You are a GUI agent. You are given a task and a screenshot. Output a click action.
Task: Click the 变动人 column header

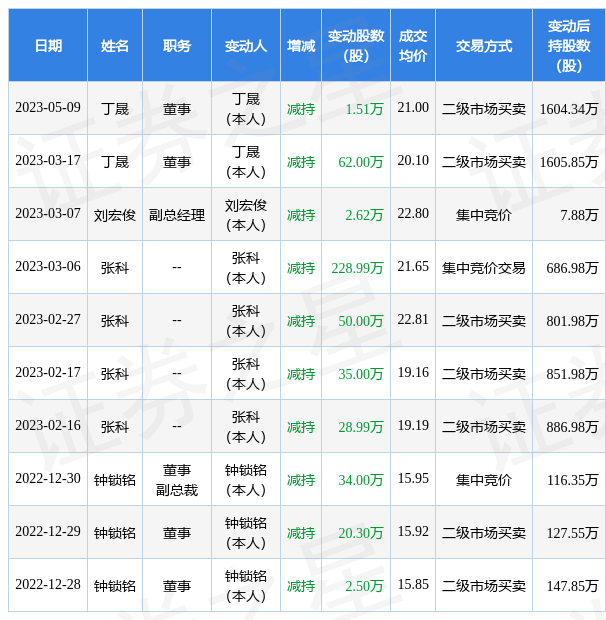point(246,46)
